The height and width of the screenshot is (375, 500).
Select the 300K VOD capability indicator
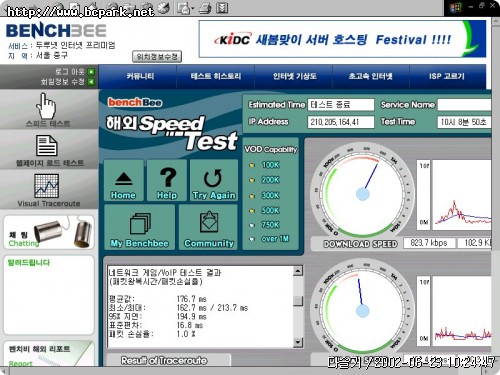click(x=252, y=195)
